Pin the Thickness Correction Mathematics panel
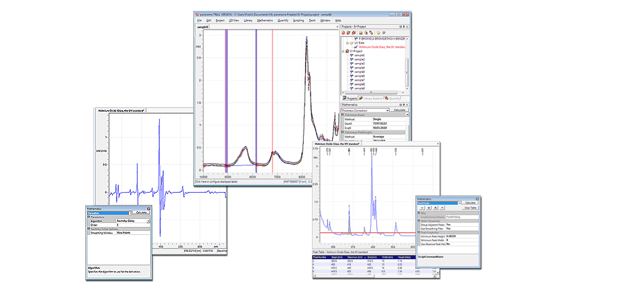 click(x=403, y=105)
